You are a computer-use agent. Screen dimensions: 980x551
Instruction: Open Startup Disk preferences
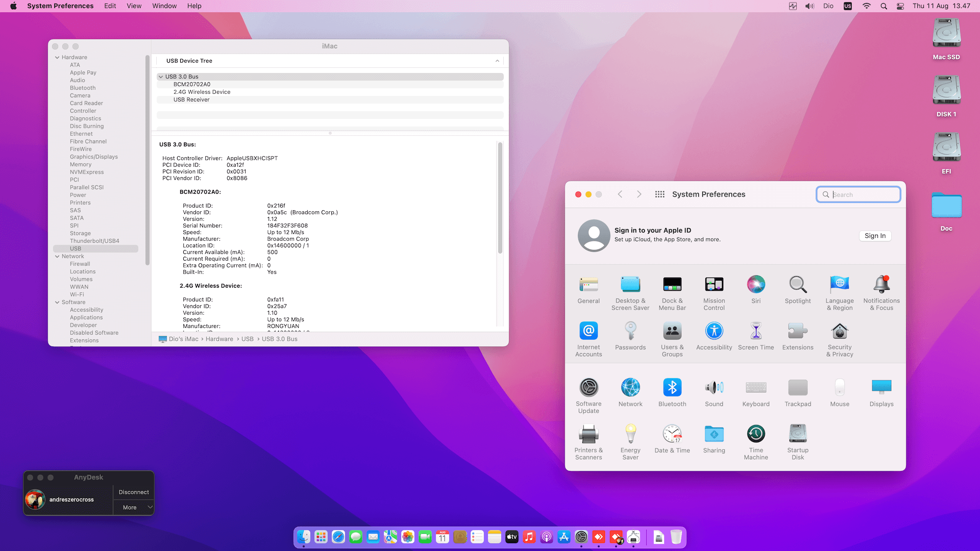pos(798,442)
